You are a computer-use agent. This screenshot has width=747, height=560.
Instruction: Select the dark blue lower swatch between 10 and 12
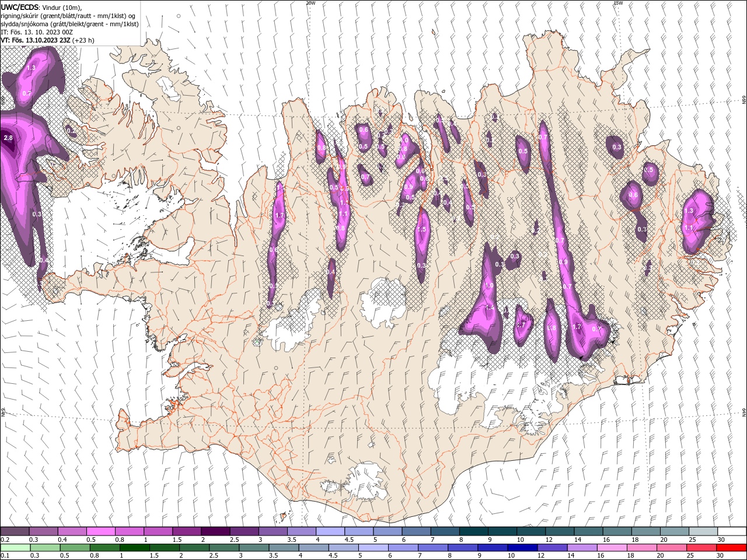(x=523, y=548)
